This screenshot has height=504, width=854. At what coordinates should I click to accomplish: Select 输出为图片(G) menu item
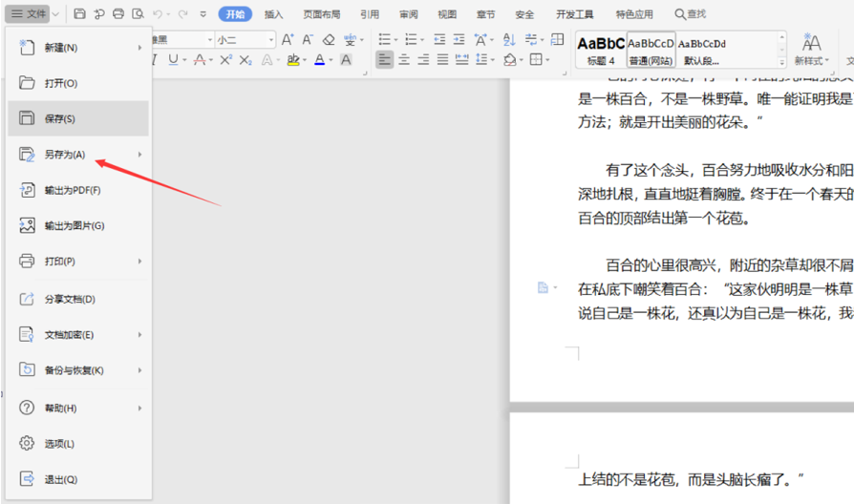click(78, 225)
